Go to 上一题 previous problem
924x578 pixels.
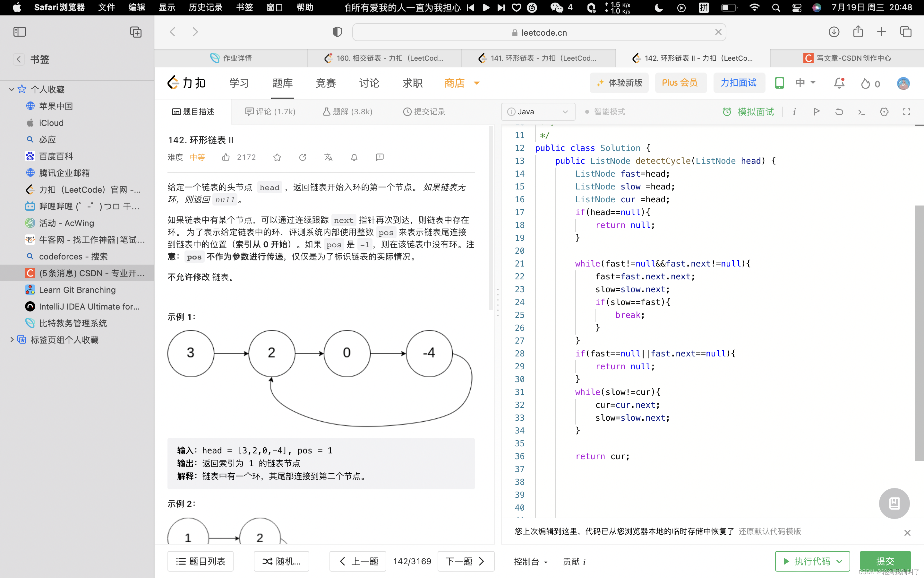click(358, 561)
